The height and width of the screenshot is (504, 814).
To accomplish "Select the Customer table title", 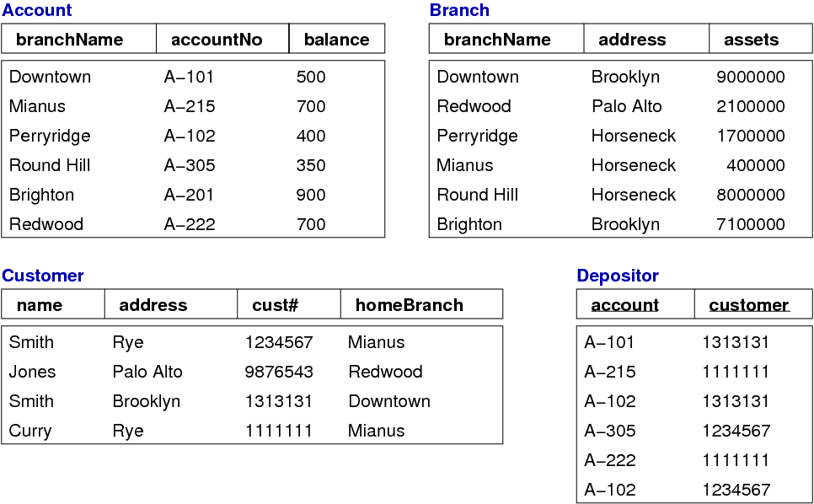I will click(43, 276).
